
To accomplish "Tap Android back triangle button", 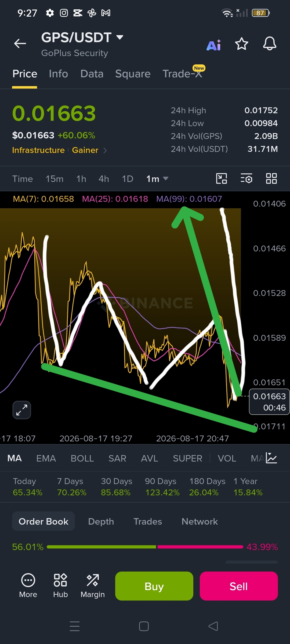I will [x=213, y=626].
